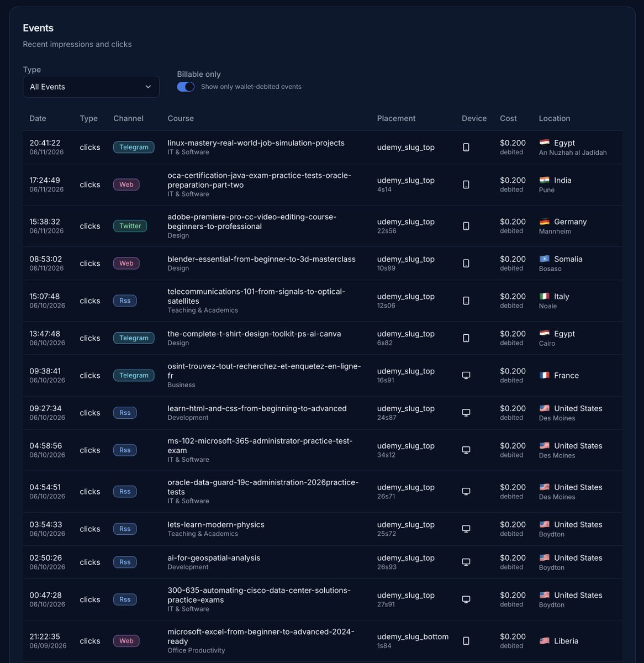Click the Egypt flag in the Cairo row
Screen dimensions: 644x663
545,334
